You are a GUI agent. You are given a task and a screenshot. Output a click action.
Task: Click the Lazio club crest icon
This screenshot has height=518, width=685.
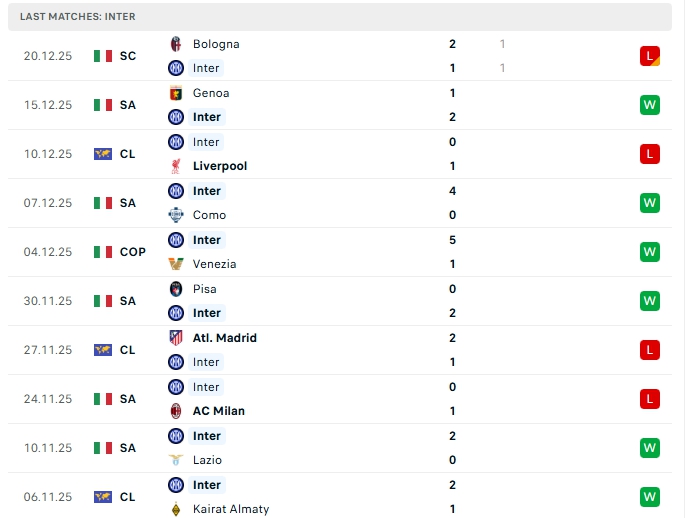(176, 460)
